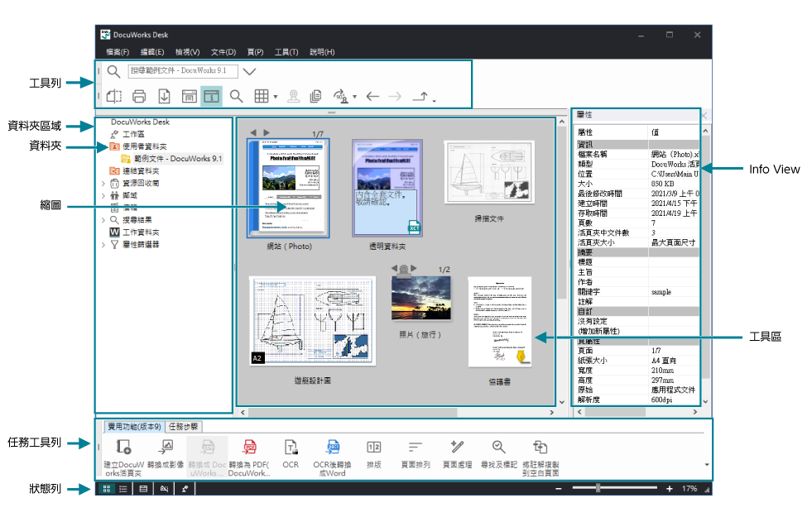Go to previous page of 網站 (Photo) thumbnail
This screenshot has width=812, height=522.
click(253, 133)
